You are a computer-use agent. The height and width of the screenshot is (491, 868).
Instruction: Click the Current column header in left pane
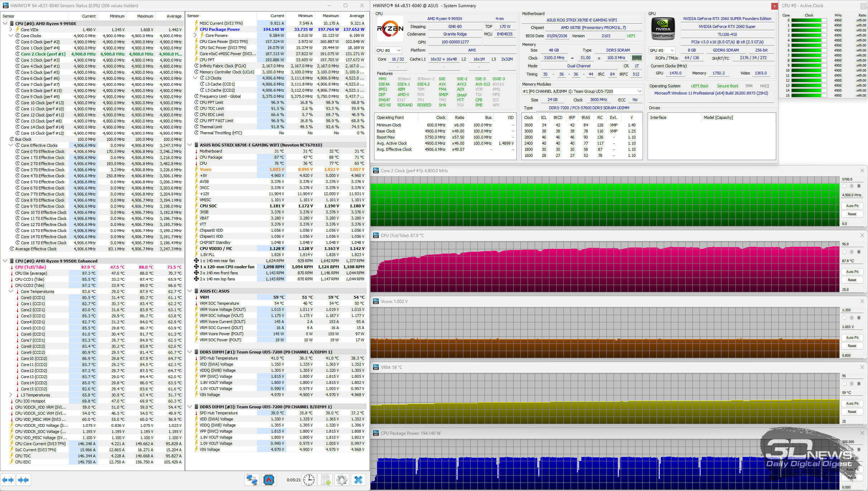[83, 16]
